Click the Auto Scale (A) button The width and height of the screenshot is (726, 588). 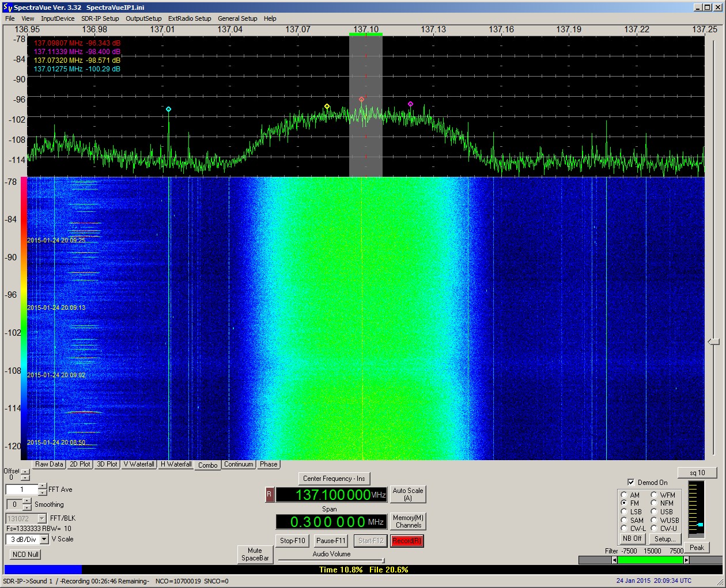[407, 494]
